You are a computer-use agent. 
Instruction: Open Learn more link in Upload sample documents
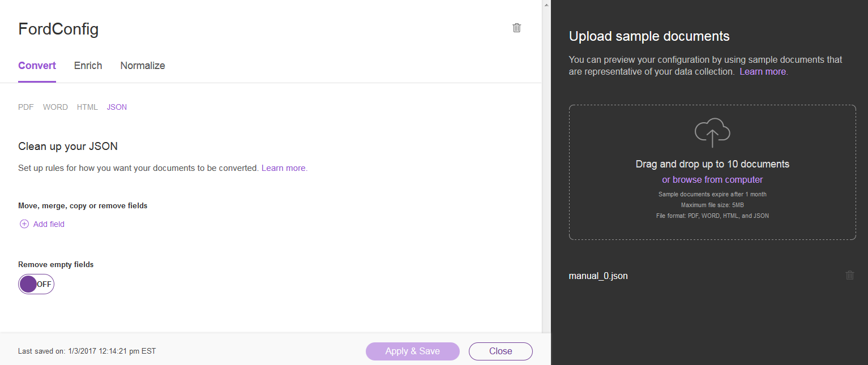tap(763, 72)
